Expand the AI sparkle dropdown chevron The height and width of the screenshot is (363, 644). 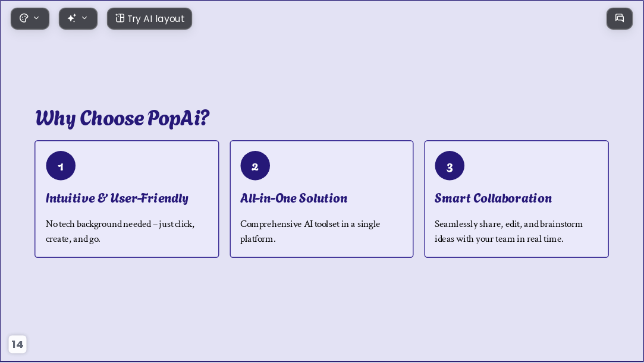[84, 18]
